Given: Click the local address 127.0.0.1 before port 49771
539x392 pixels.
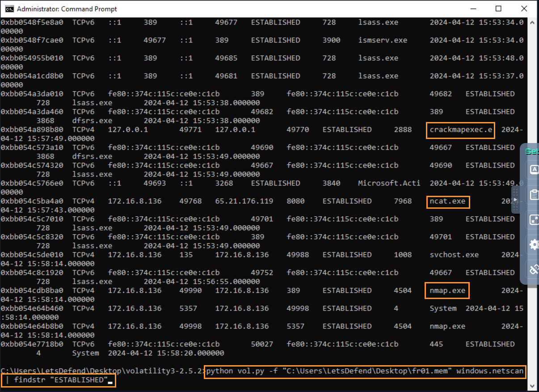Looking at the screenshot, I should (x=128, y=130).
